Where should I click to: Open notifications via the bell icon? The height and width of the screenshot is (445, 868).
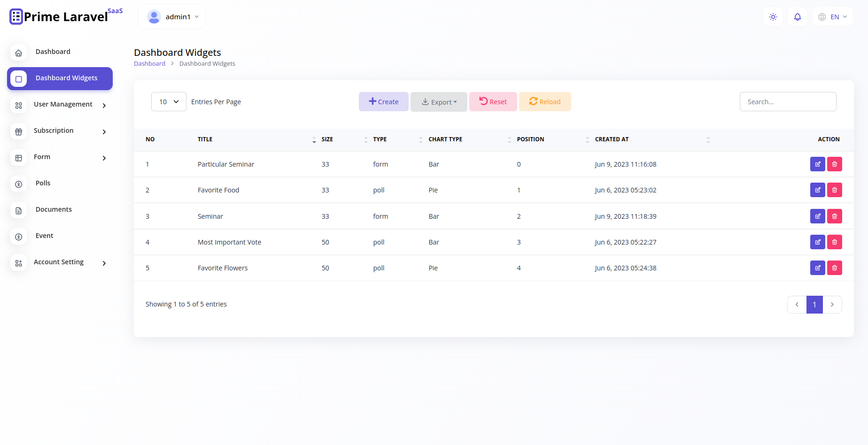pyautogui.click(x=797, y=16)
